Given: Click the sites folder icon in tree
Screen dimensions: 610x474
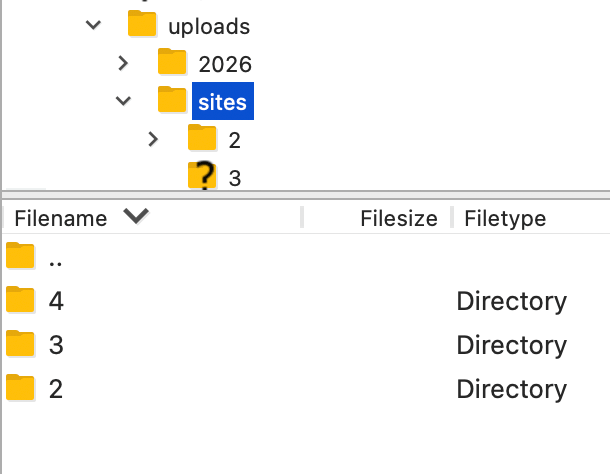Looking at the screenshot, I should 172,100.
